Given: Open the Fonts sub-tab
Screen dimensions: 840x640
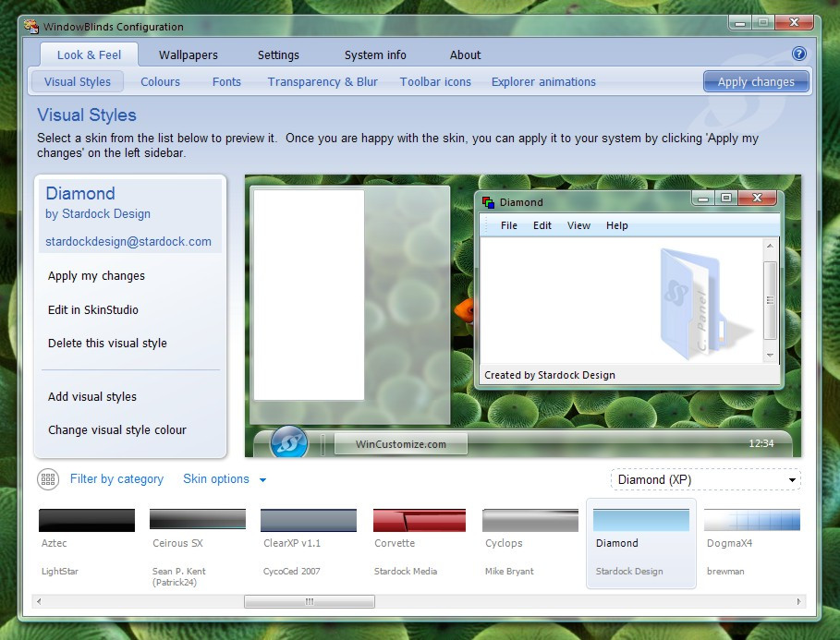Looking at the screenshot, I should (x=226, y=81).
